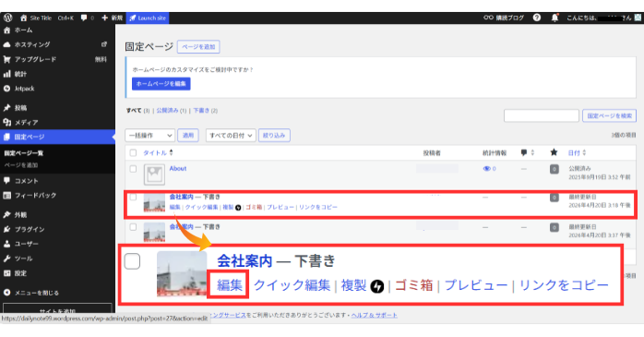Click the 統計 bar chart icon
The image size is (644, 337).
(7, 74)
